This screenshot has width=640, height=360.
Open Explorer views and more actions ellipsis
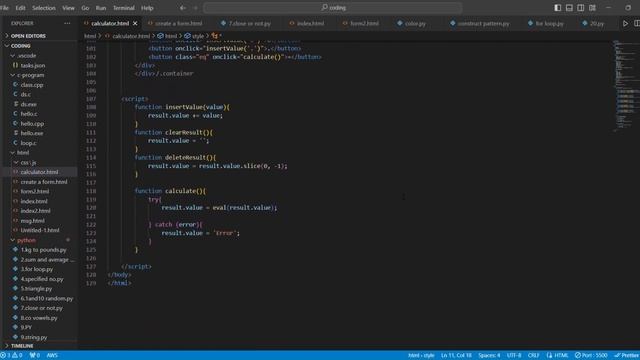click(67, 24)
